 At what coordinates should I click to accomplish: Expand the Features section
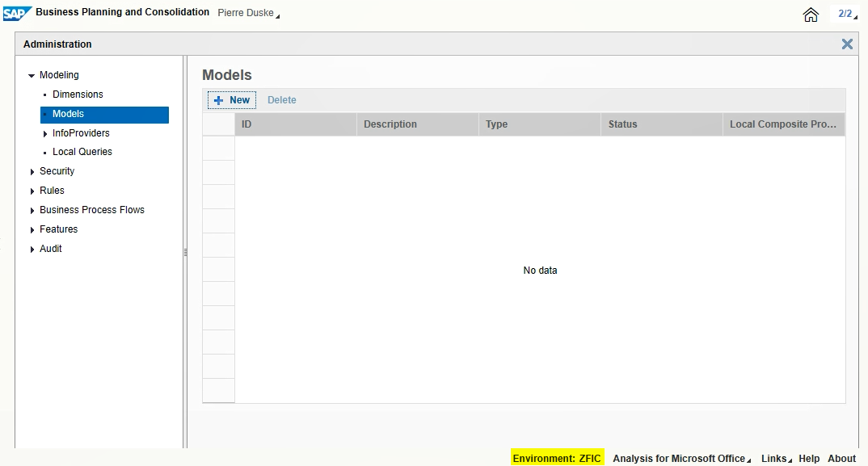32,229
